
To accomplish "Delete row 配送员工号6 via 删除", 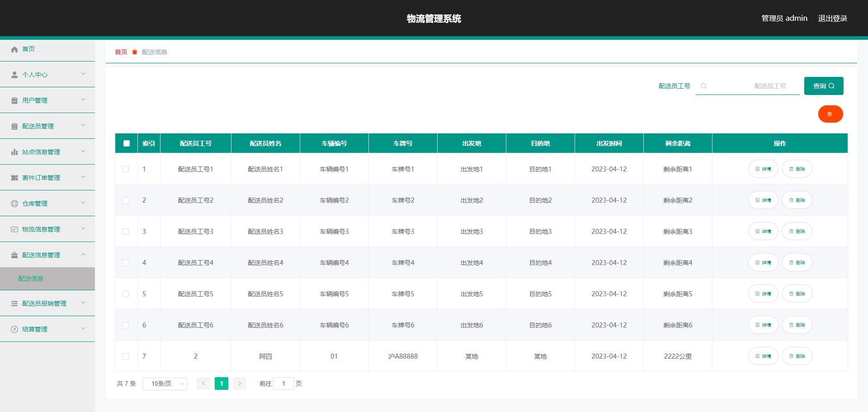I will coord(797,325).
